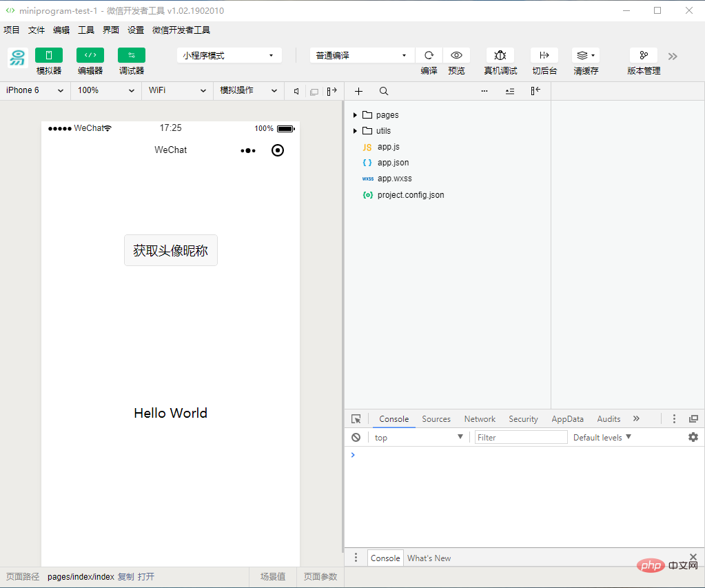Click the user avatar icon in toolbar
The image size is (705, 588).
pyautogui.click(x=17, y=58)
